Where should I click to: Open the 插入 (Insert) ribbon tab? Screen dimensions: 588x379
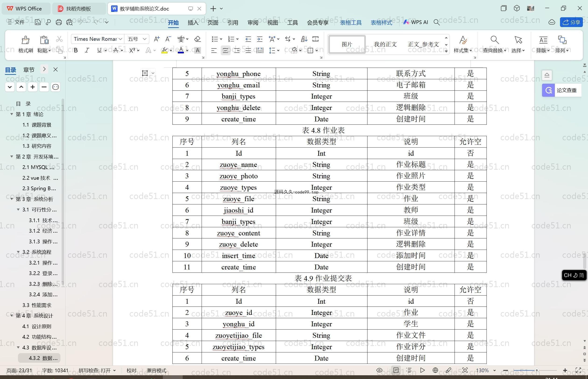tap(193, 23)
